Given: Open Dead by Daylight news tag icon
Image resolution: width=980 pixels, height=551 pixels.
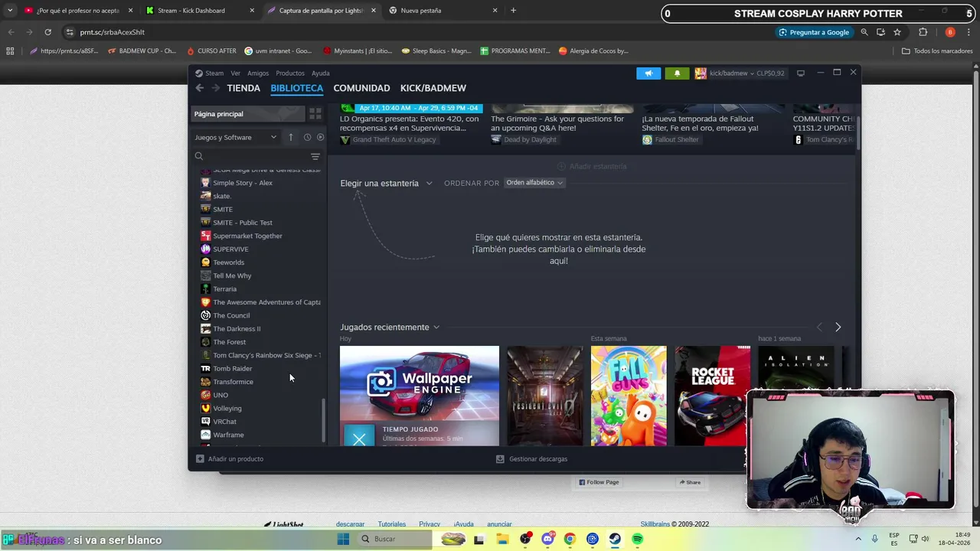Looking at the screenshot, I should [x=496, y=140].
